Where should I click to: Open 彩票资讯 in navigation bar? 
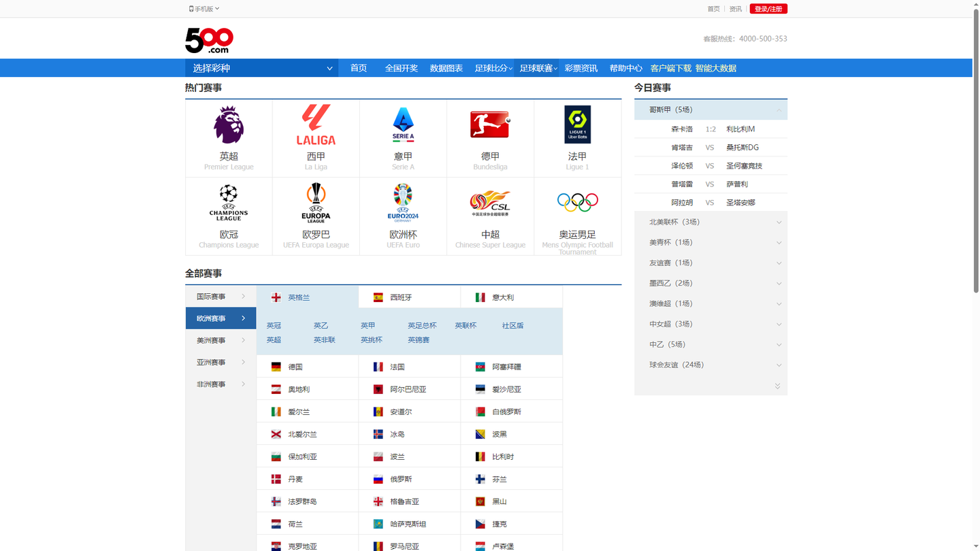coord(581,68)
